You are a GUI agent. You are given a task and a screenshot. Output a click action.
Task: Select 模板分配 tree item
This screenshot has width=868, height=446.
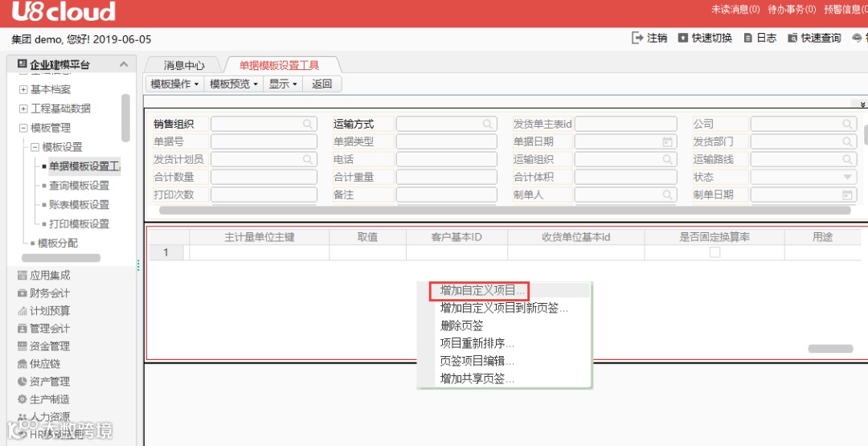(58, 243)
